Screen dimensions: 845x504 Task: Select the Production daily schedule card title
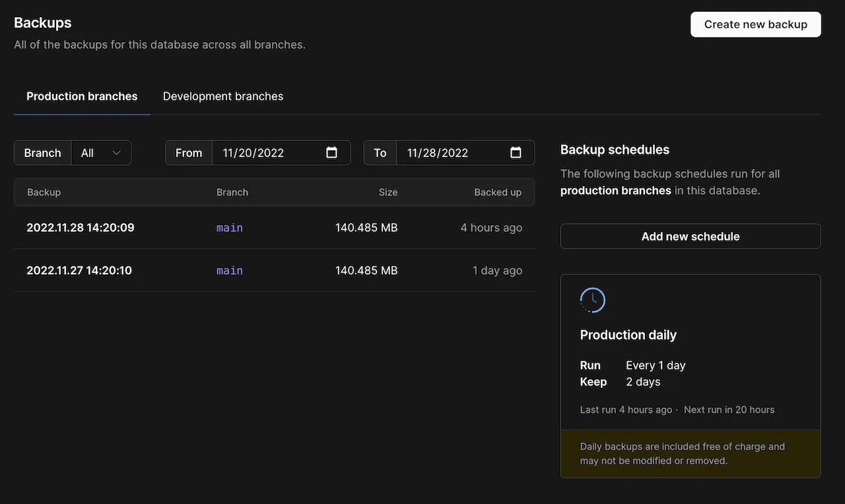click(x=628, y=335)
